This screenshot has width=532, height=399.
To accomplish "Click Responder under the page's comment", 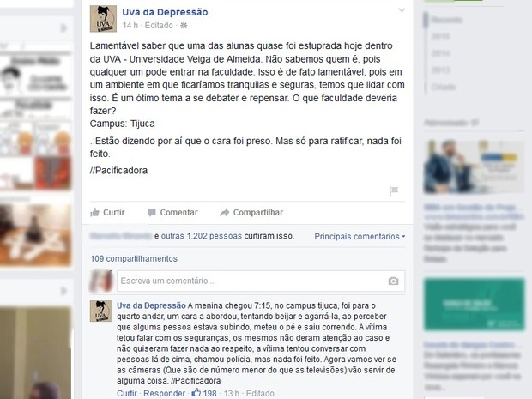I will pyautogui.click(x=164, y=393).
